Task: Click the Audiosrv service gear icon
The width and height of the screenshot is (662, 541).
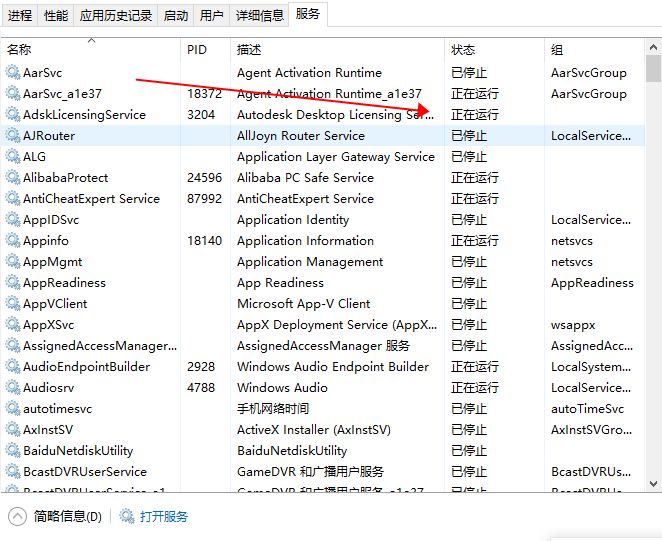Action: tap(12, 387)
